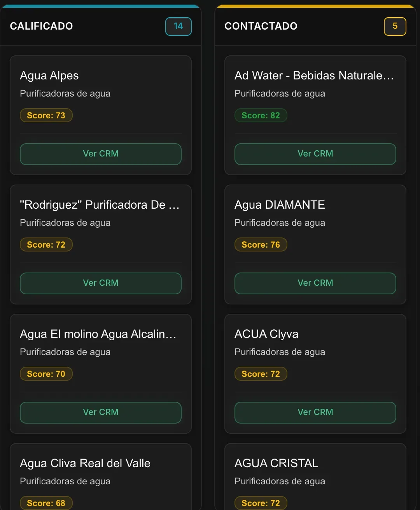Select the Agua DIAMANTE card title

(280, 205)
